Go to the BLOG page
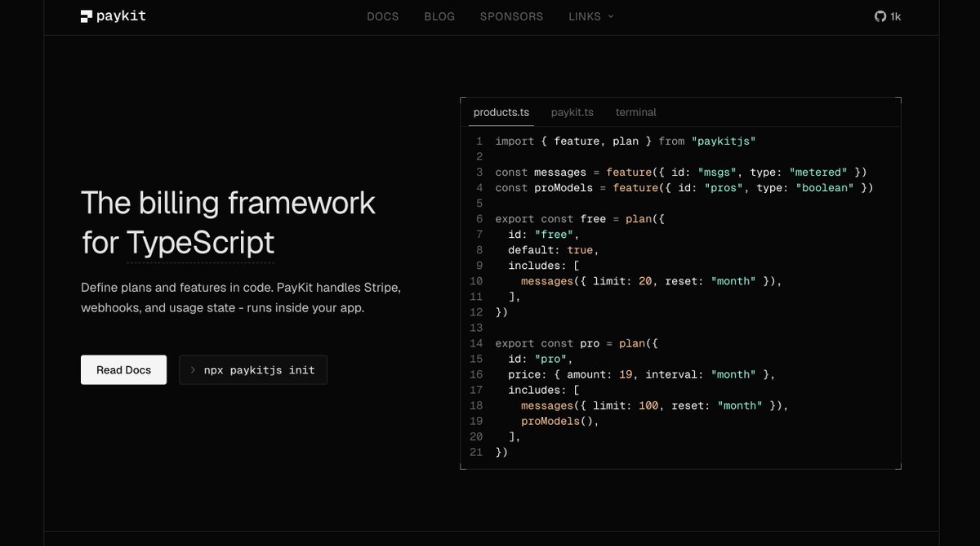 (439, 16)
